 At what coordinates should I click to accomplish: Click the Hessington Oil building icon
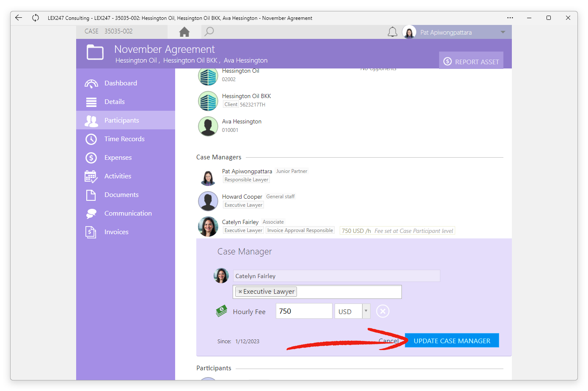208,77
